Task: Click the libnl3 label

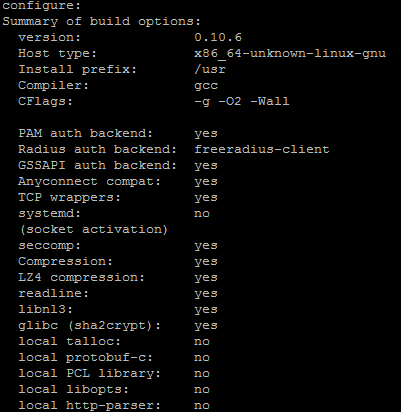Action: pyautogui.click(x=45, y=309)
